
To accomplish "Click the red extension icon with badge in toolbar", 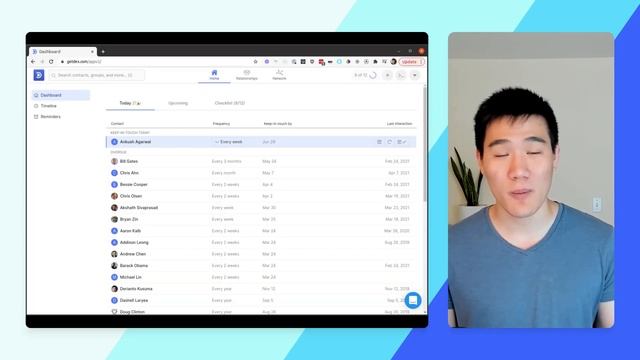I will pyautogui.click(x=321, y=62).
